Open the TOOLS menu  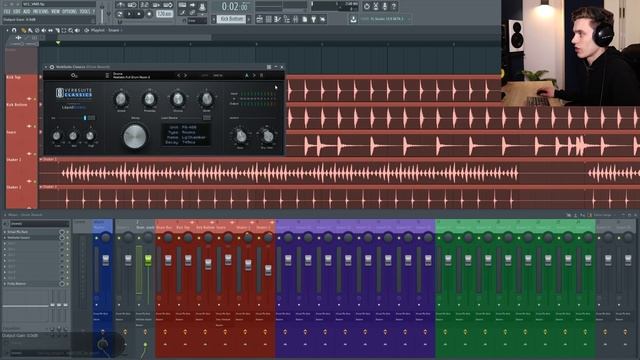point(84,12)
